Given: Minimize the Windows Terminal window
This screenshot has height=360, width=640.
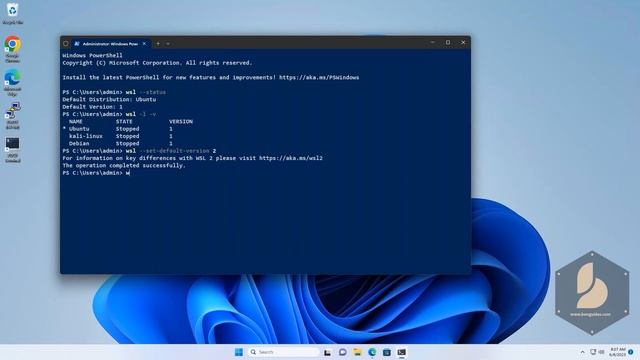Looking at the screenshot, I should click(432, 42).
